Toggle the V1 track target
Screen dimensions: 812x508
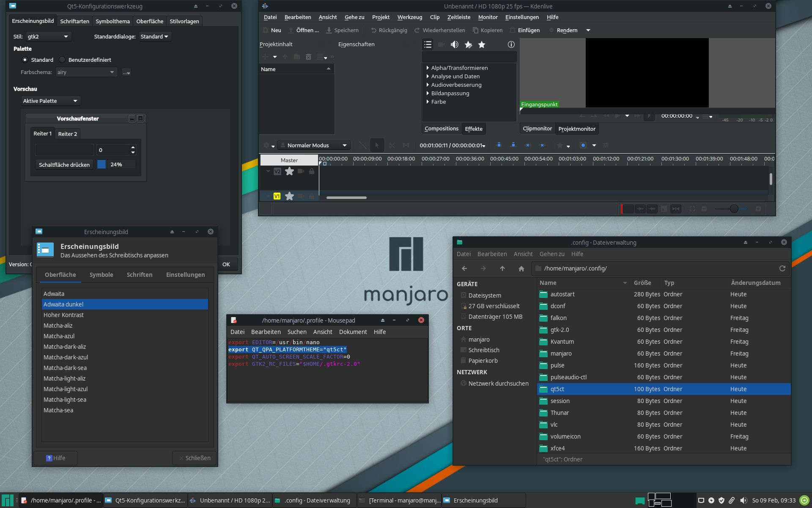click(277, 196)
